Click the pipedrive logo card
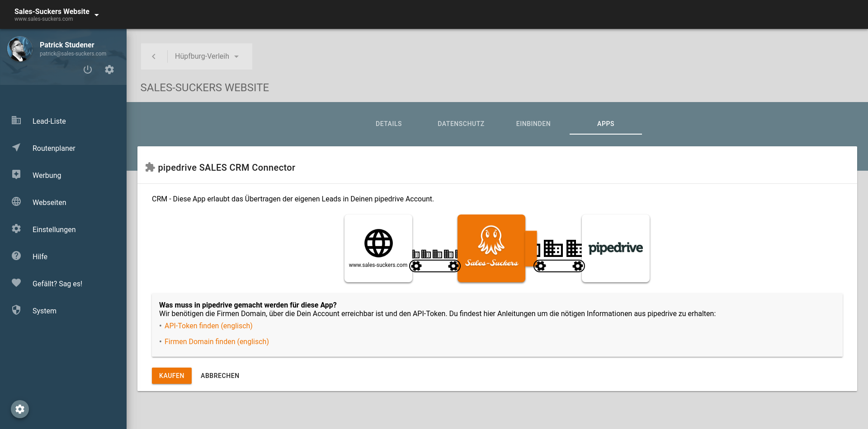 coord(616,248)
